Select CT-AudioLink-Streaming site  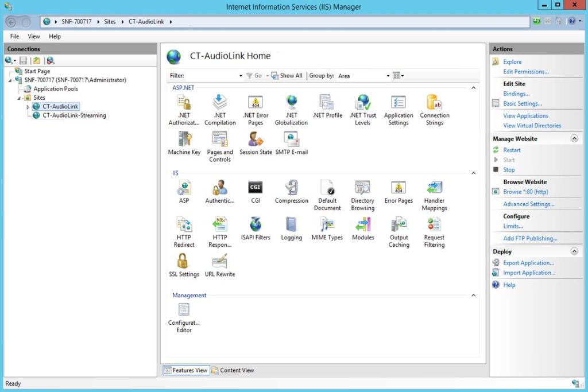(x=74, y=115)
